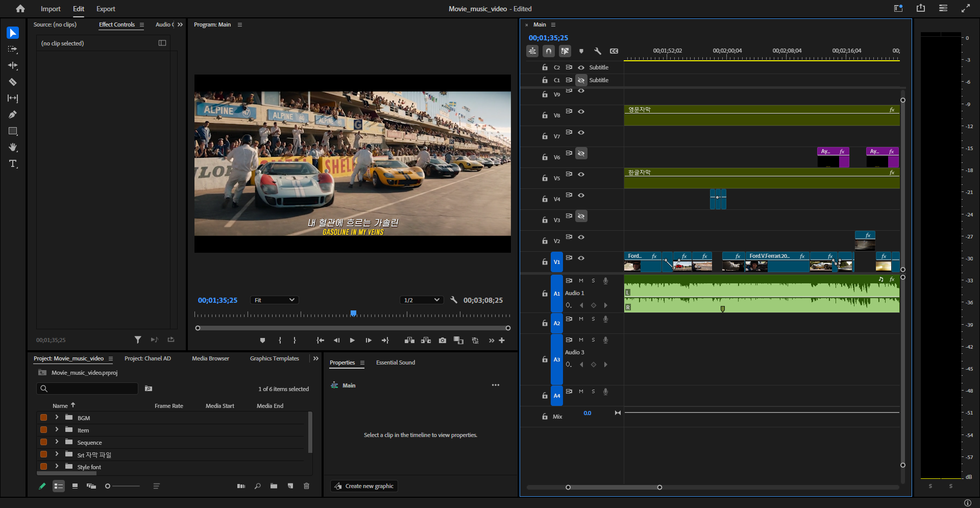
Task: Open Project: Chanel AD tab
Action: point(148,358)
